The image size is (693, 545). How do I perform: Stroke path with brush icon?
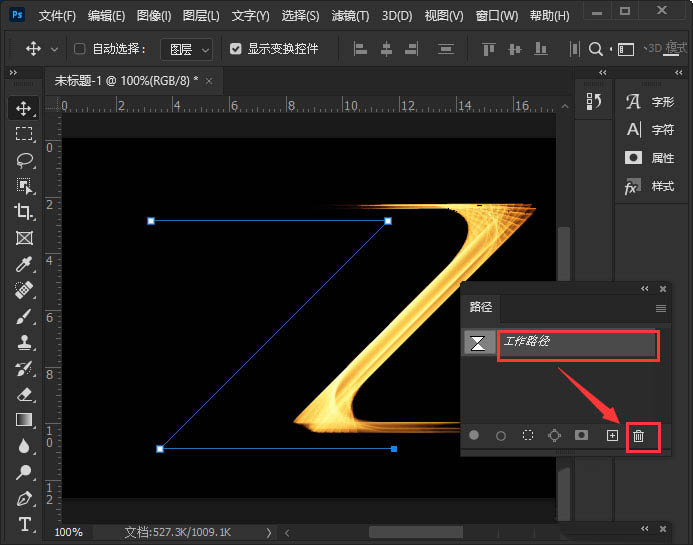[x=501, y=436]
